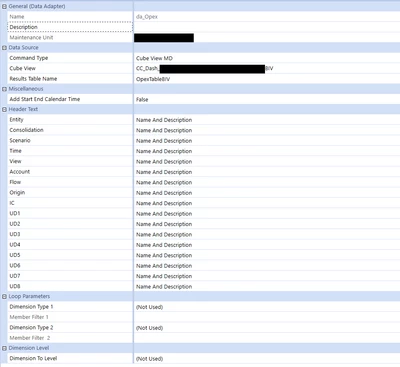Select the IC header text label
The image size is (400, 367).
tap(12, 203)
